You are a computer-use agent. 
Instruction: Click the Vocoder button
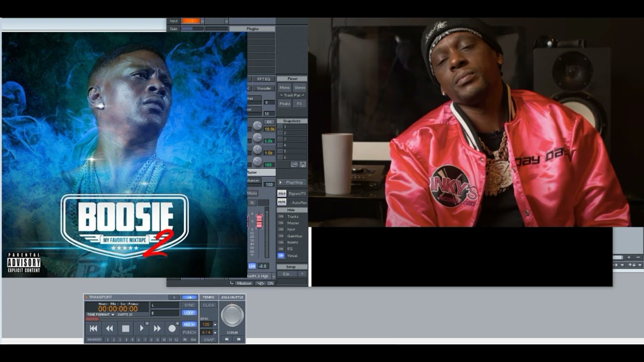point(264,88)
